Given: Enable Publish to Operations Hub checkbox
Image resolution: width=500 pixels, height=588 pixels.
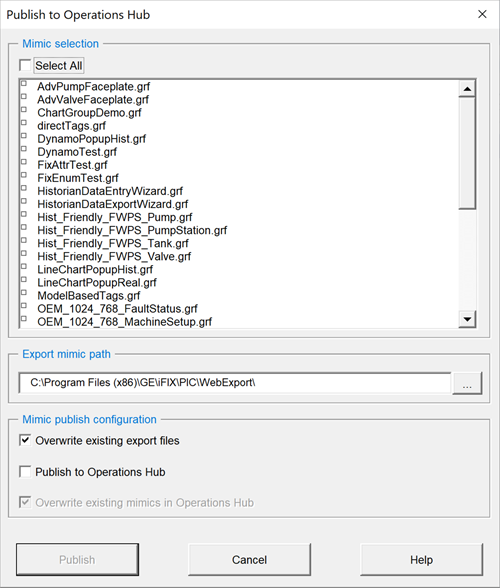Looking at the screenshot, I should click(x=25, y=472).
